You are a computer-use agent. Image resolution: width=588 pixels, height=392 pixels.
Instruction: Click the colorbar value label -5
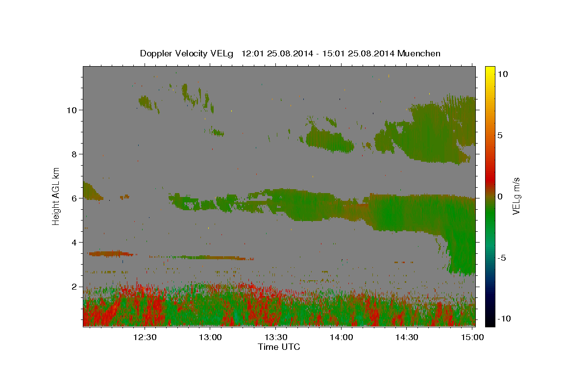(502, 258)
